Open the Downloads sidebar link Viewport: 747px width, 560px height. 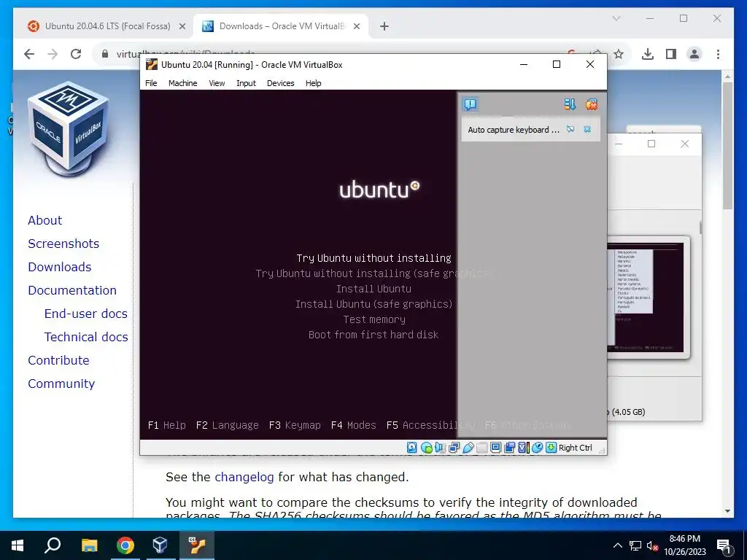[60, 267]
